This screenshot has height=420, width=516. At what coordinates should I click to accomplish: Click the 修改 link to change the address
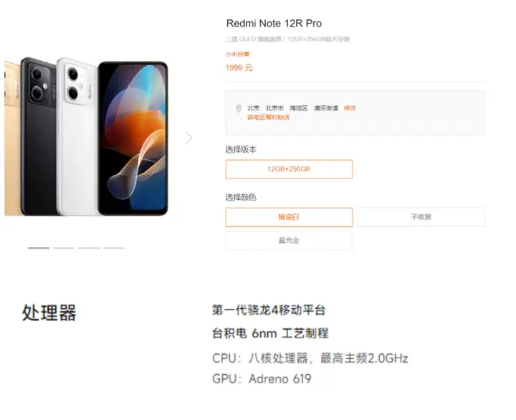(x=350, y=108)
